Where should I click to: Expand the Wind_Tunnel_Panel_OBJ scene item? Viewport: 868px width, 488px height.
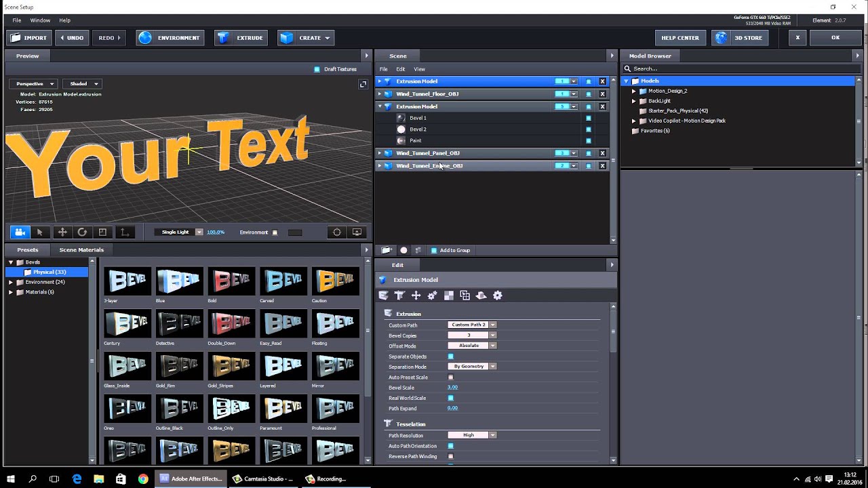380,153
